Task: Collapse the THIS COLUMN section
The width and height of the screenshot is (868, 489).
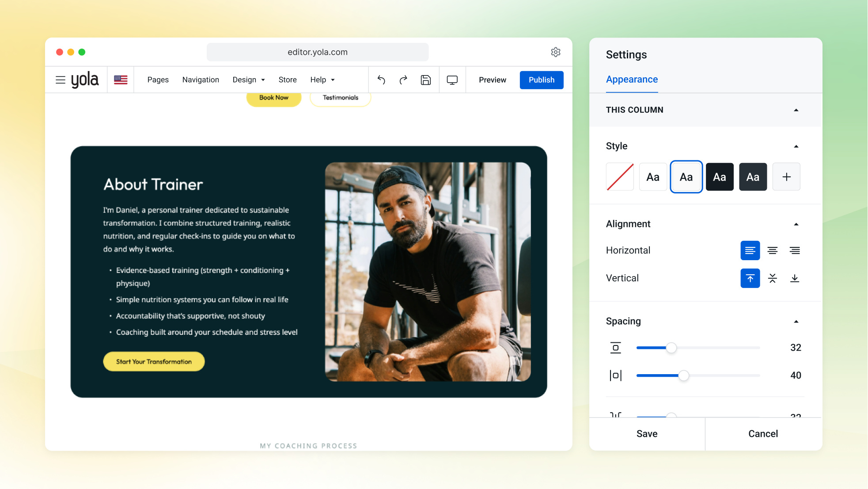Action: click(x=796, y=110)
